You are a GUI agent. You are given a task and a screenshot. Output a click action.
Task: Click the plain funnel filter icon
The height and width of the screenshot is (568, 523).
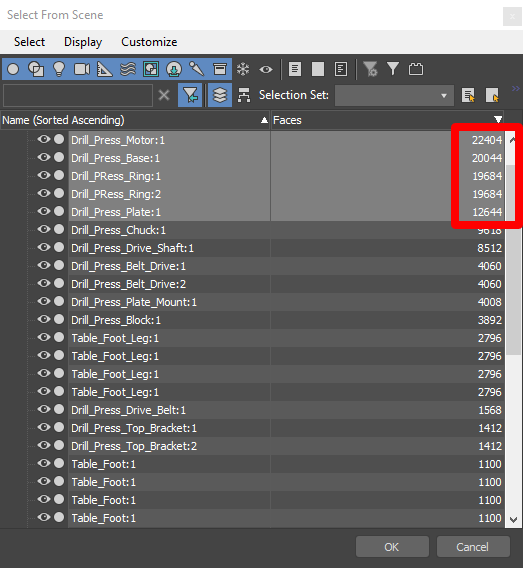393,68
